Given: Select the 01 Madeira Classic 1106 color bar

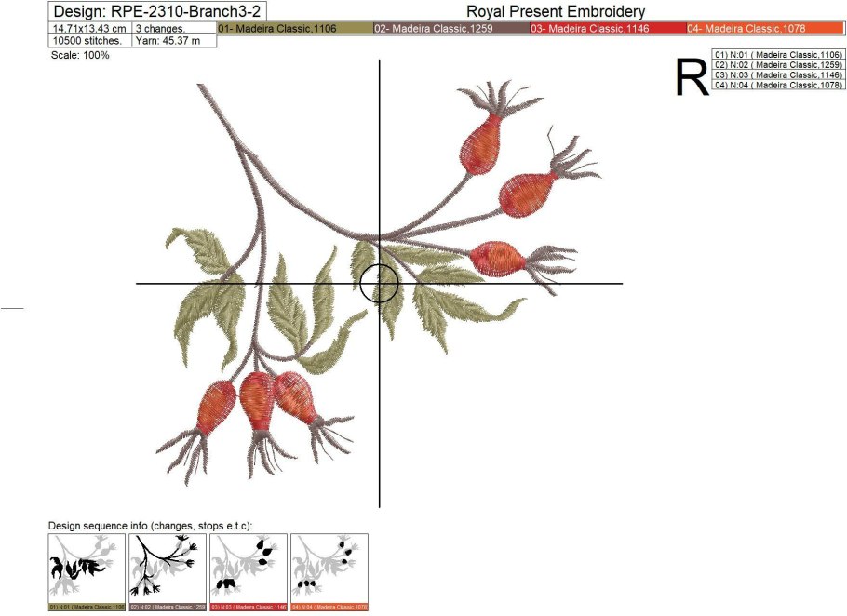Looking at the screenshot, I should [294, 29].
